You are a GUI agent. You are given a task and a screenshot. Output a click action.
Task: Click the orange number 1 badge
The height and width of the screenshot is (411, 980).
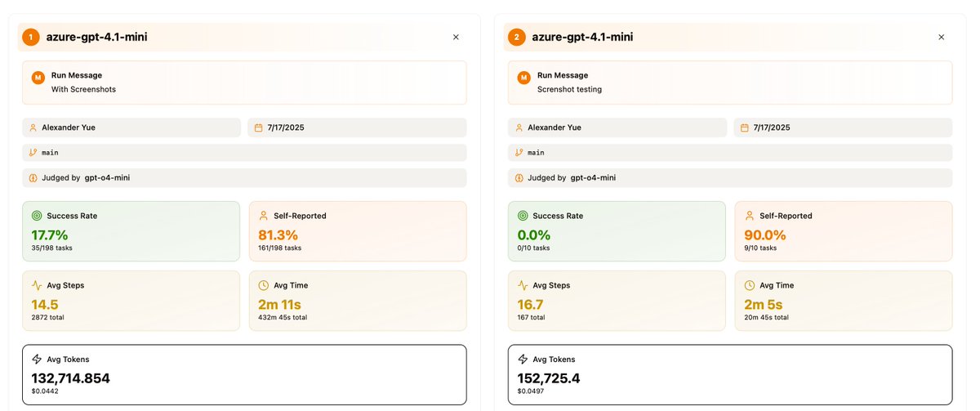tap(31, 37)
